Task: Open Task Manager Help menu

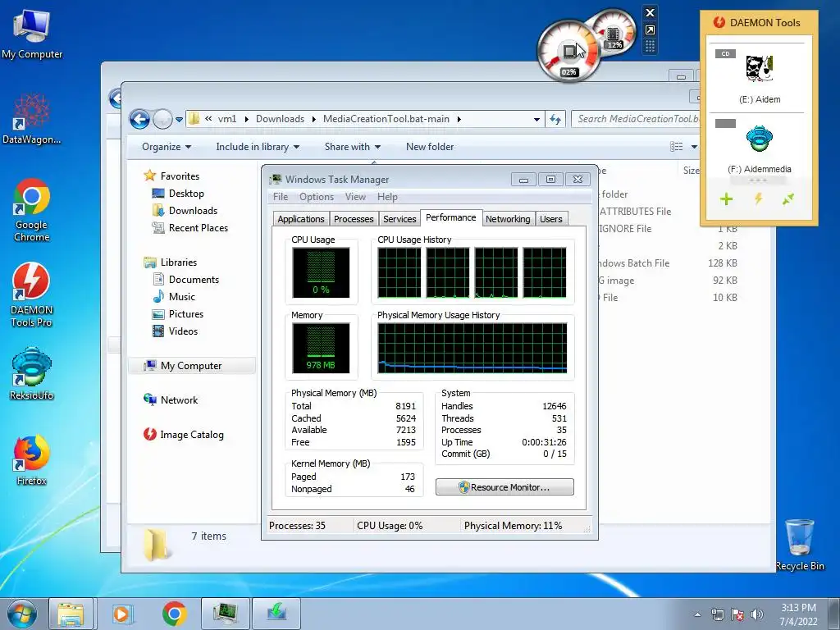Action: (x=387, y=197)
